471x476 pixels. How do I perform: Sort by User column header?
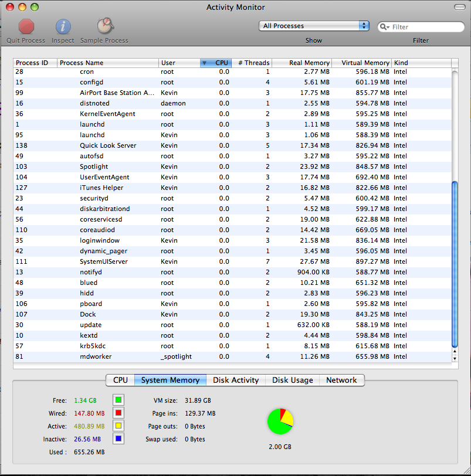pos(179,63)
